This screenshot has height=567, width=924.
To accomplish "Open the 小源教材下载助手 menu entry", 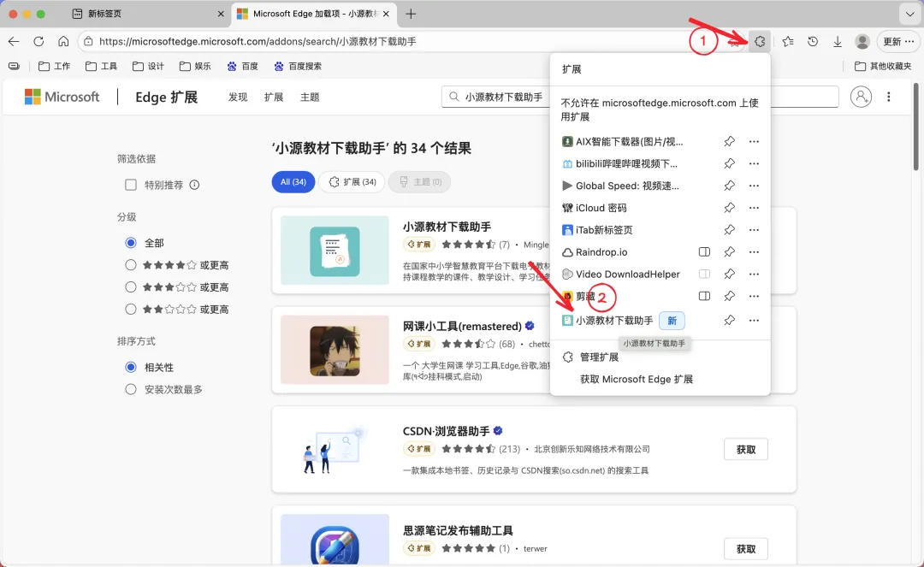I will tap(614, 321).
